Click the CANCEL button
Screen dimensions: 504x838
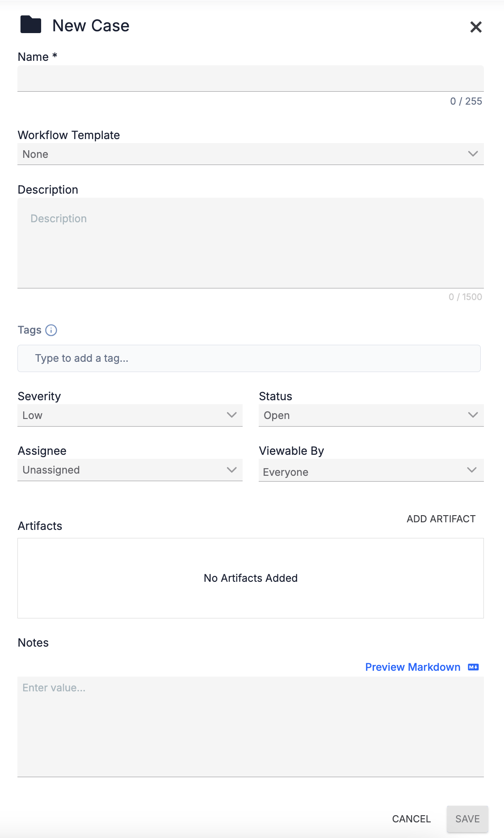pyautogui.click(x=411, y=819)
